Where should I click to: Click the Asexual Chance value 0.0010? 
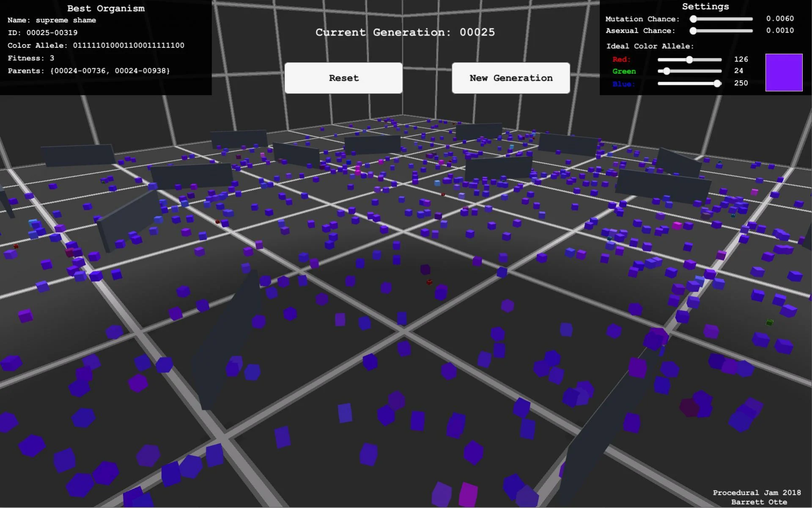(780, 30)
